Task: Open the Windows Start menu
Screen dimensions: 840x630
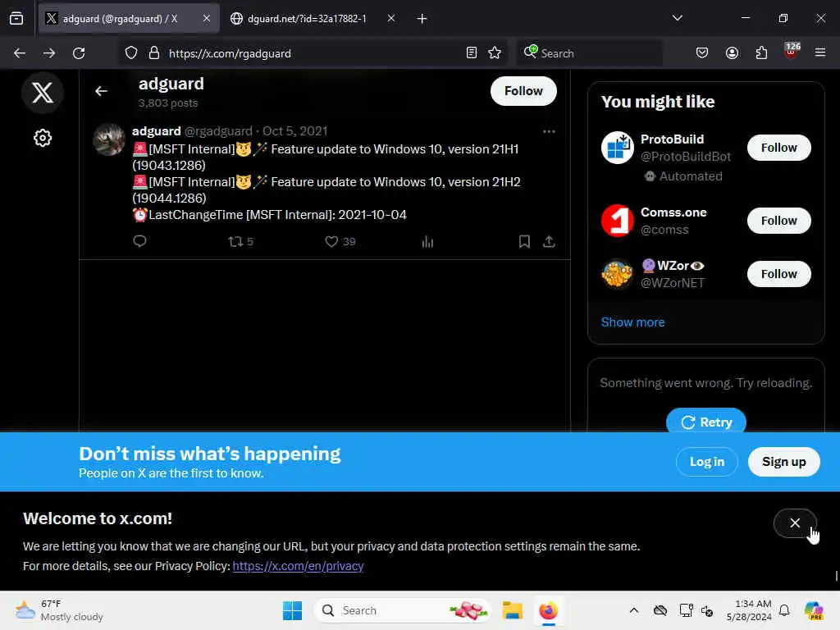Action: pyautogui.click(x=293, y=610)
